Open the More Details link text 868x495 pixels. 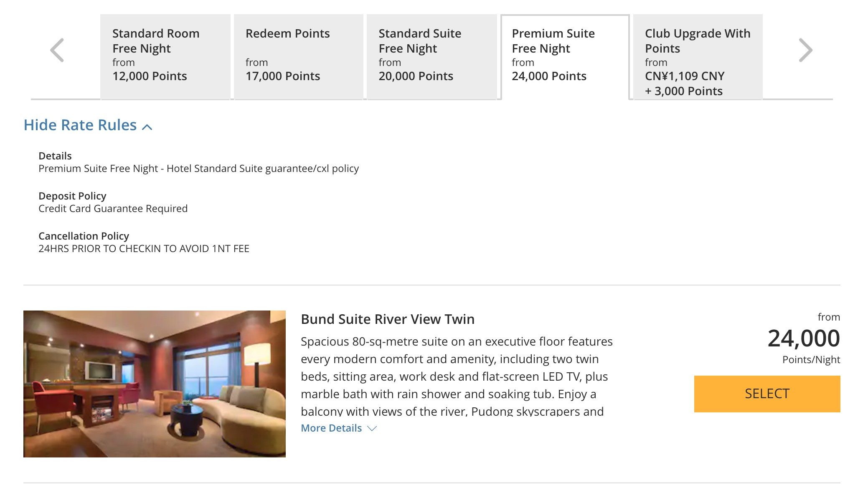[331, 428]
